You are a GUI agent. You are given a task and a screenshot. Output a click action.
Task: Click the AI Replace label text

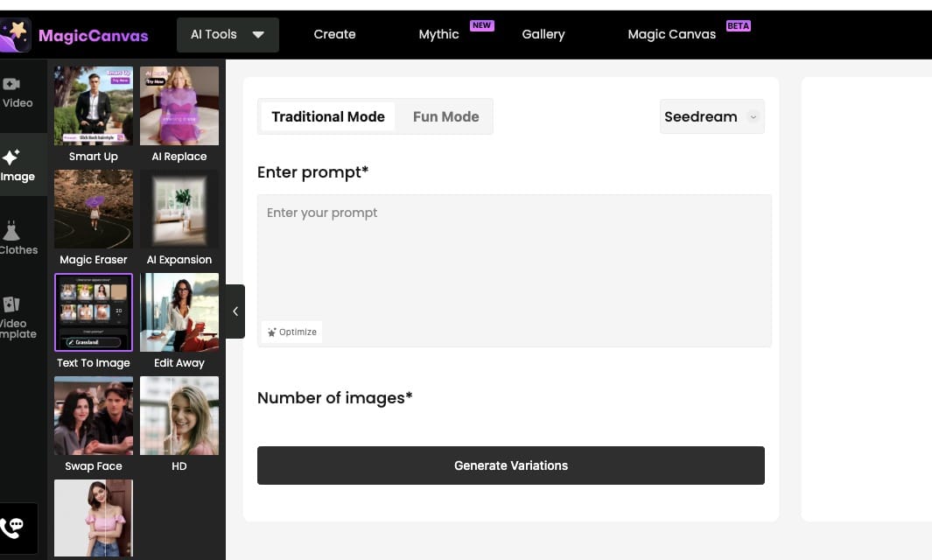click(x=179, y=157)
